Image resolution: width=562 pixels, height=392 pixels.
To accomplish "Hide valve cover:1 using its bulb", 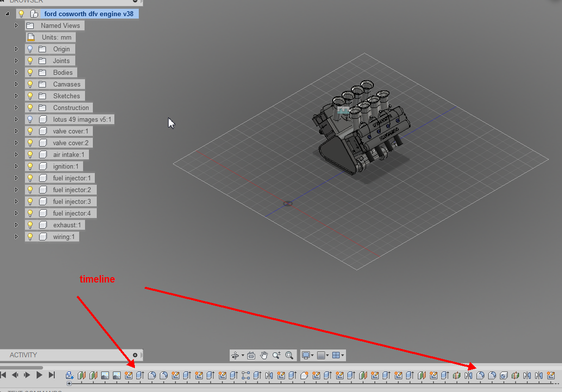I will 30,131.
